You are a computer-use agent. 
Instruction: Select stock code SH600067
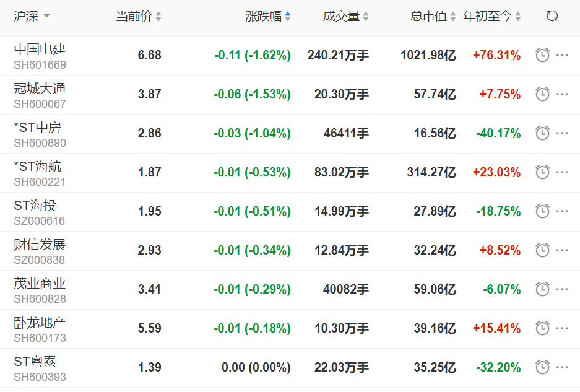(x=40, y=104)
